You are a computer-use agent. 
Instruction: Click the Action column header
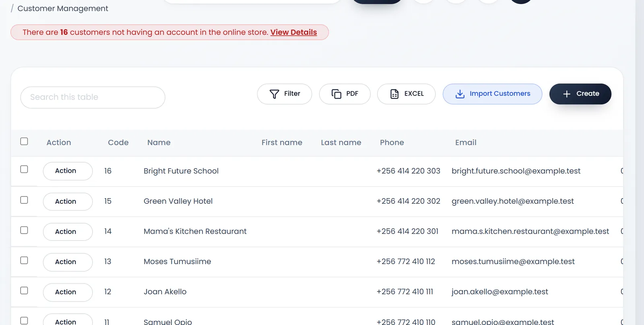coord(59,143)
